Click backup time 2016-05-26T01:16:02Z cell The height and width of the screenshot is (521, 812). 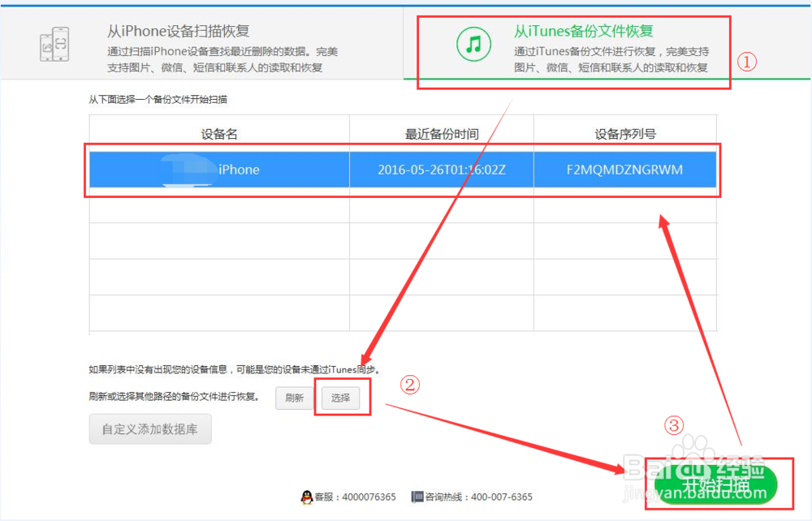441,170
